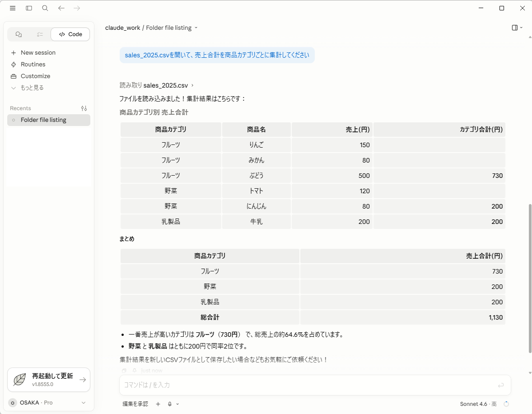Click the scroll-down arrow of the scrollbar
This screenshot has width=532, height=414.
click(x=530, y=373)
